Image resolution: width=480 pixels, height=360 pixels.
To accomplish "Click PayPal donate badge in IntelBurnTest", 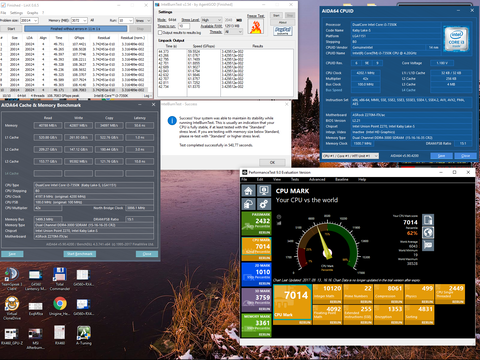I will coord(283,31).
